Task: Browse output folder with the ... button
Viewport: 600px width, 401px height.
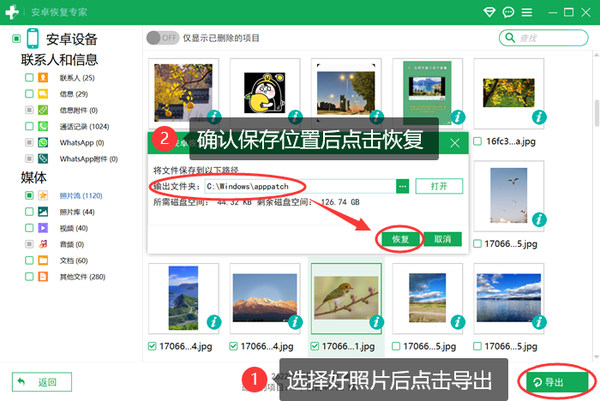Action: click(403, 186)
